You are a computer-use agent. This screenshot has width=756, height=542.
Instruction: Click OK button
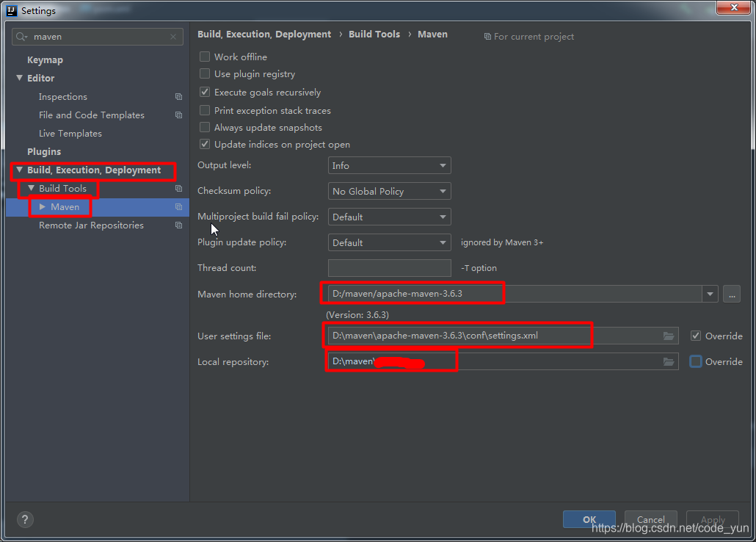pos(589,519)
